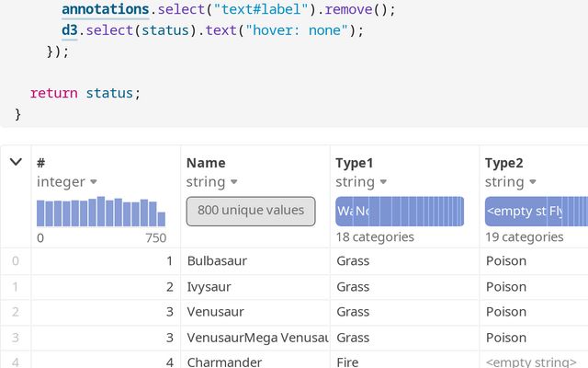Click the # column histogram chart
Viewport: 588px width, 368px height.
coord(101,212)
